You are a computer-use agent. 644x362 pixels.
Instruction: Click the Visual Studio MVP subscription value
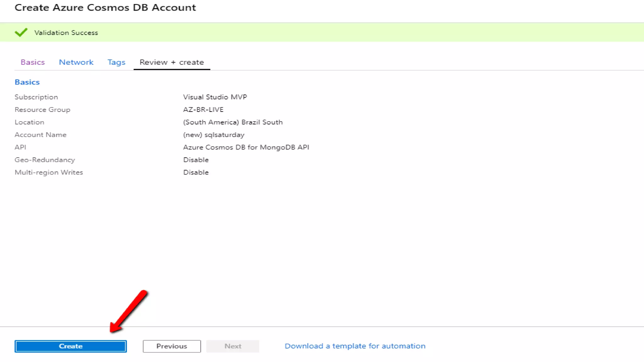pos(215,97)
